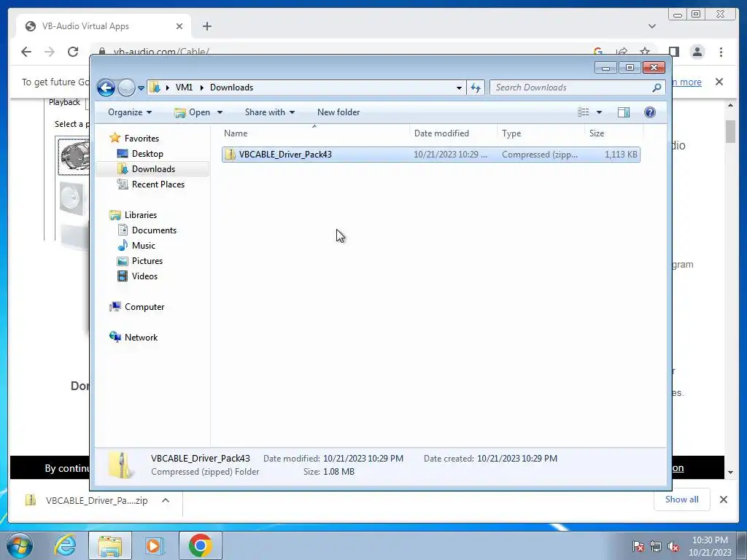Open the Pictures library
The height and width of the screenshot is (560, 747).
(147, 261)
